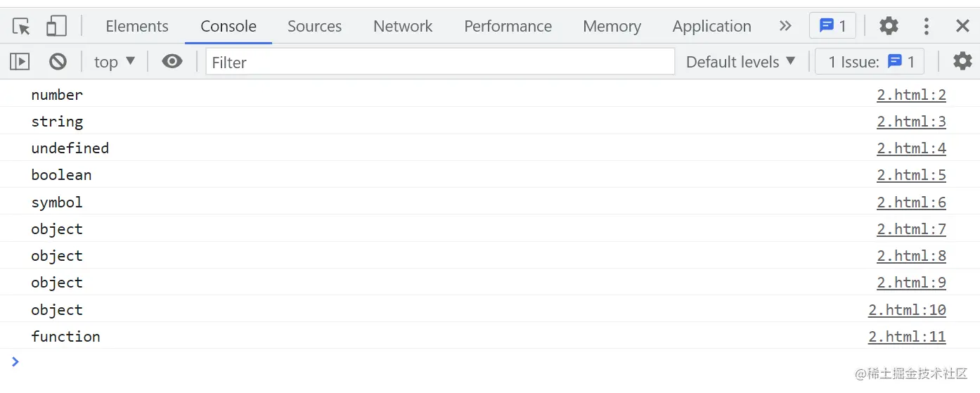
Task: Click the 1 Issue button
Action: click(870, 62)
